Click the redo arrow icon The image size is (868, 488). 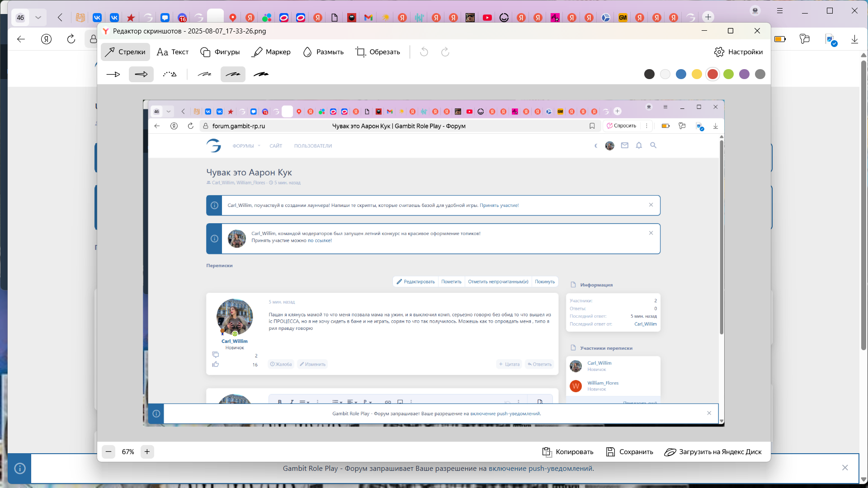pyautogui.click(x=445, y=52)
